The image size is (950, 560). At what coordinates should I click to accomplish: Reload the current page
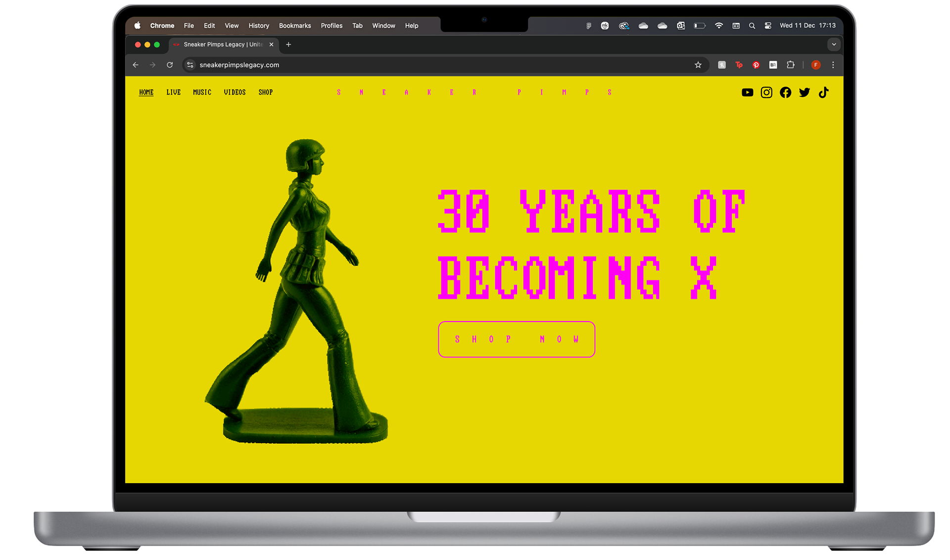click(170, 65)
